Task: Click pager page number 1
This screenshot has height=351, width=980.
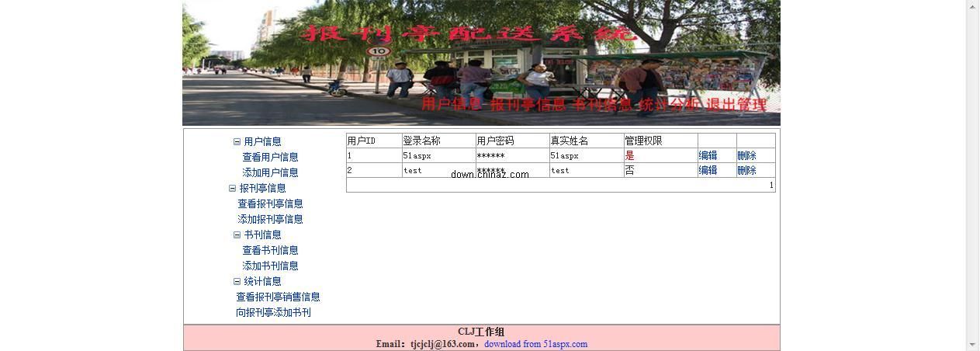Action: click(x=771, y=185)
